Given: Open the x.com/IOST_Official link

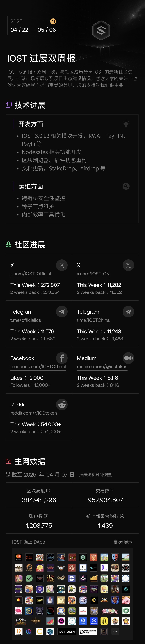Looking at the screenshot, I should [x=30, y=274].
